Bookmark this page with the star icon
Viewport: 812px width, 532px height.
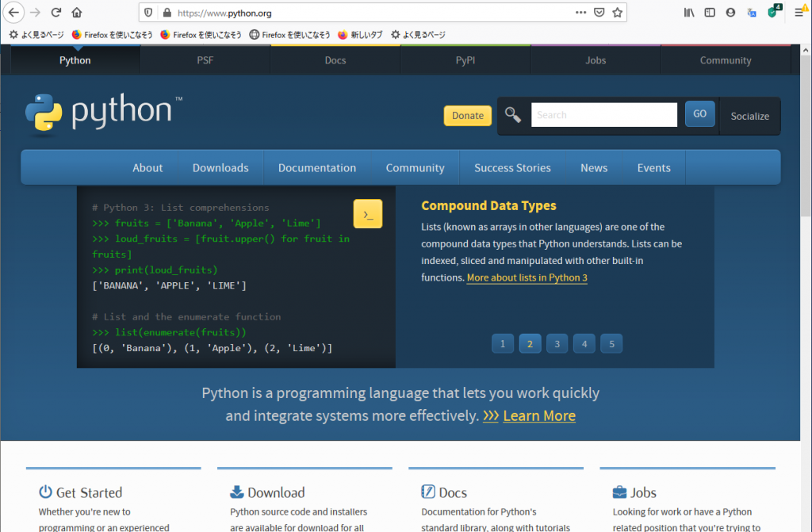pos(618,13)
